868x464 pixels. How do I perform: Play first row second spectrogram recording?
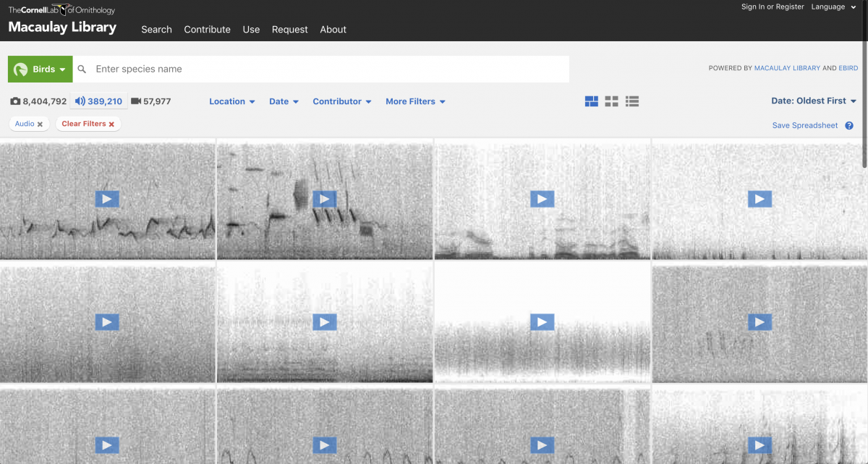[325, 199]
